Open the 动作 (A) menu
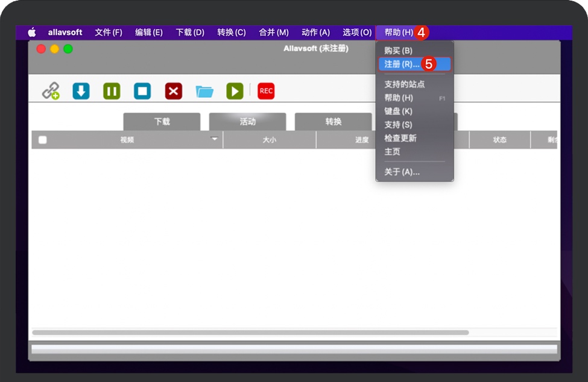The height and width of the screenshot is (382, 588). (x=316, y=32)
